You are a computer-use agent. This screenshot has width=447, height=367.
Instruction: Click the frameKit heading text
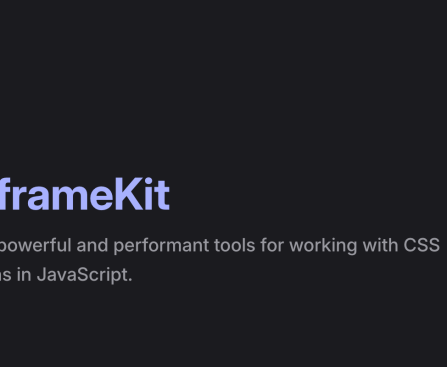point(85,194)
